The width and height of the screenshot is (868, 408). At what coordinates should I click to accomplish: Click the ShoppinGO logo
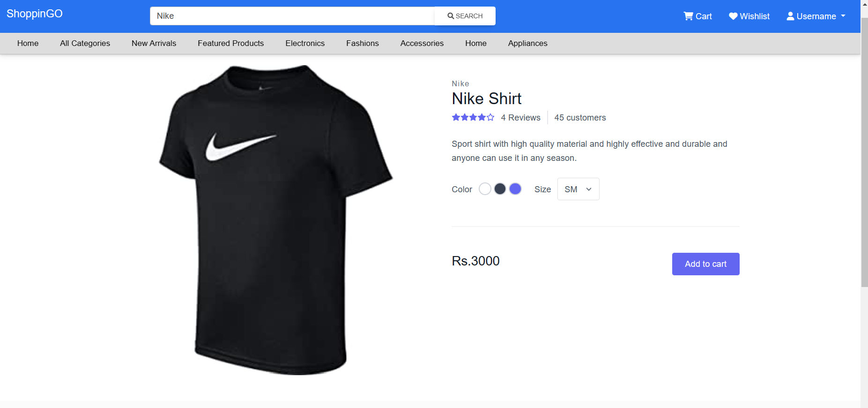[x=34, y=13]
